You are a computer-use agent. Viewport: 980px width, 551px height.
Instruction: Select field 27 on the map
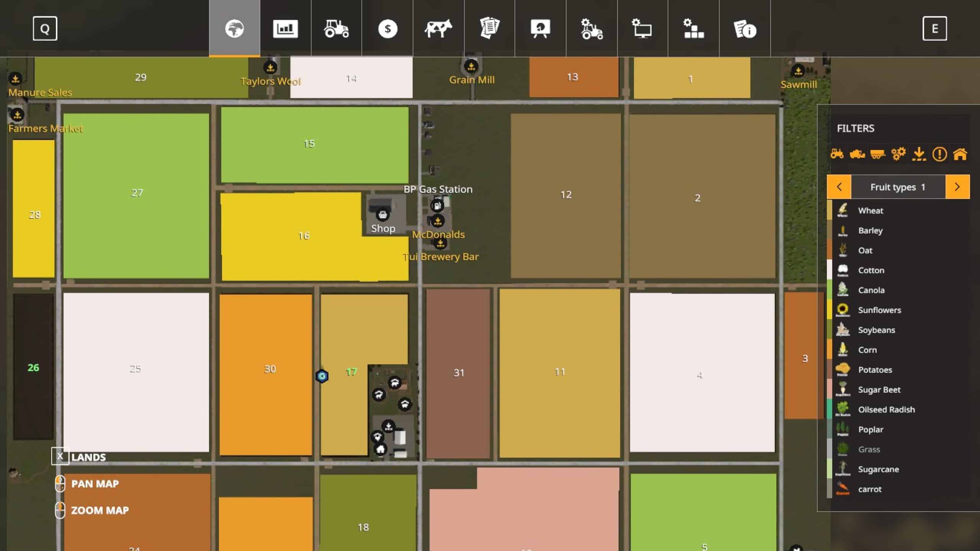pos(137,193)
